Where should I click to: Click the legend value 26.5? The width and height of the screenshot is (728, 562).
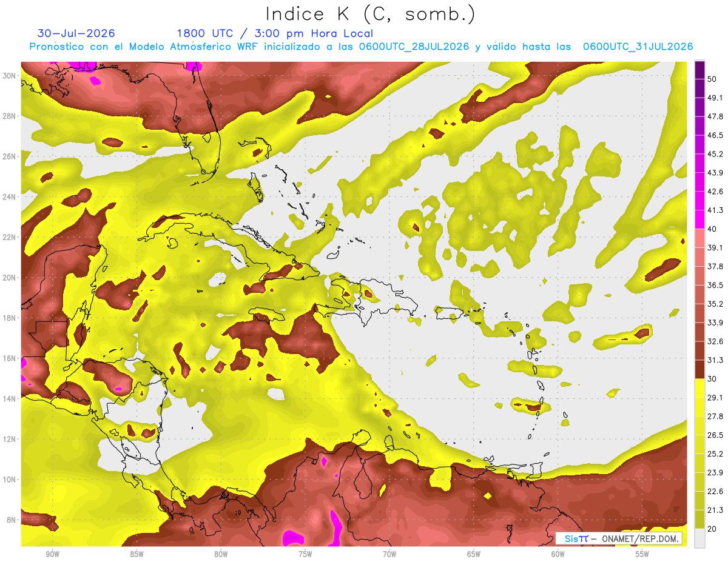[715, 435]
